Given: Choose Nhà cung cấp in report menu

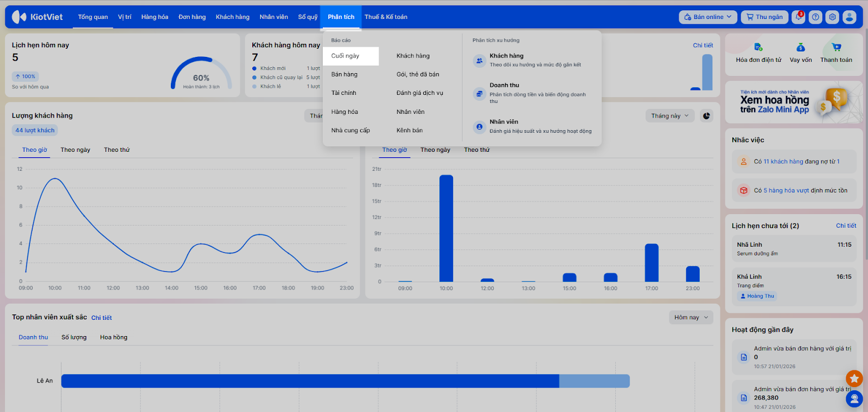Looking at the screenshot, I should click(x=350, y=130).
